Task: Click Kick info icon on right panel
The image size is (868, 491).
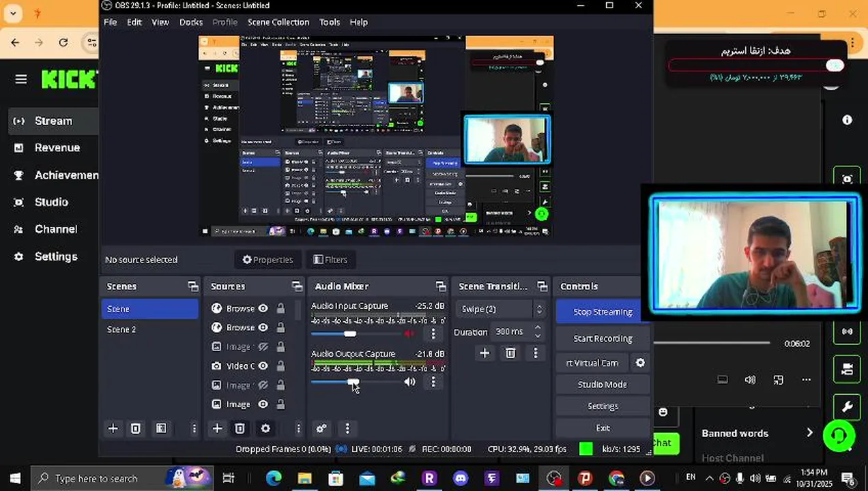Action: point(847,120)
